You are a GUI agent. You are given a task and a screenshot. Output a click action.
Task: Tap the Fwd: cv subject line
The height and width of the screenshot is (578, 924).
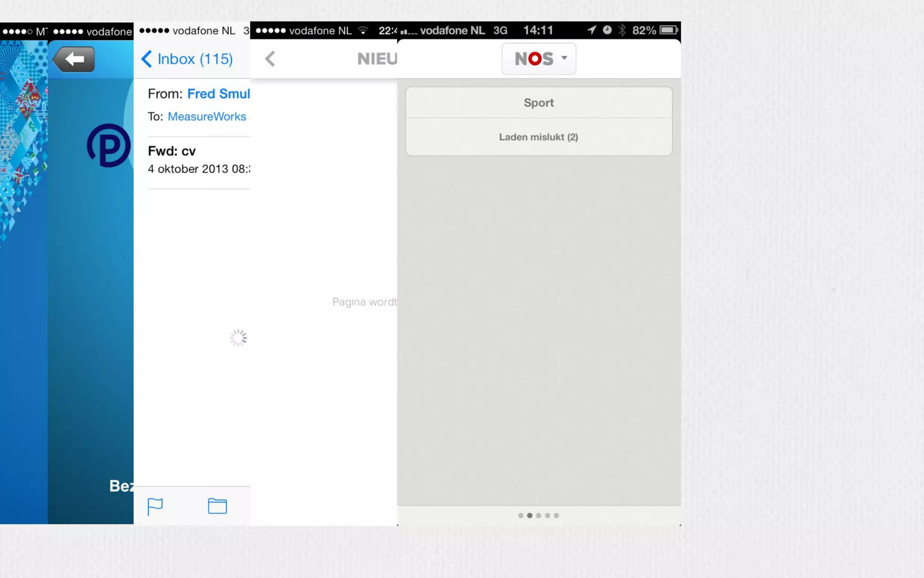pos(172,151)
